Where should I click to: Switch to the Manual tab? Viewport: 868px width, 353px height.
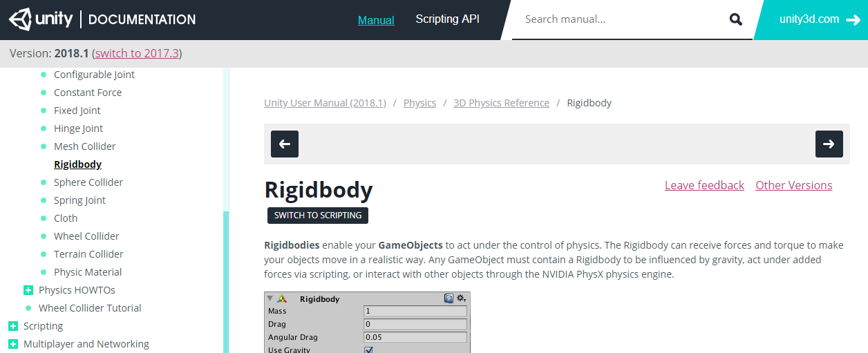click(376, 20)
